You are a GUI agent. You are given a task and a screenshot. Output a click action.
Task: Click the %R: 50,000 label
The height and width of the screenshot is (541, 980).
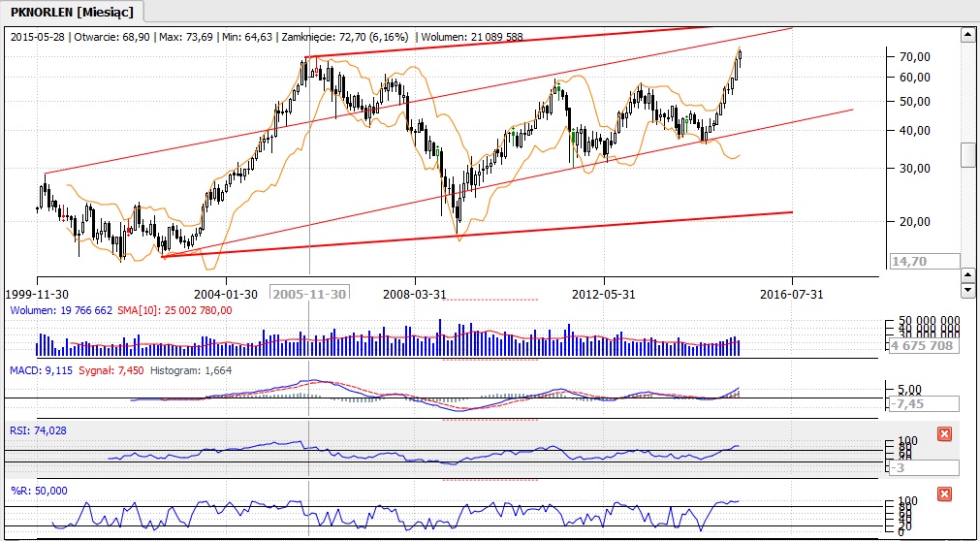pyautogui.click(x=39, y=491)
